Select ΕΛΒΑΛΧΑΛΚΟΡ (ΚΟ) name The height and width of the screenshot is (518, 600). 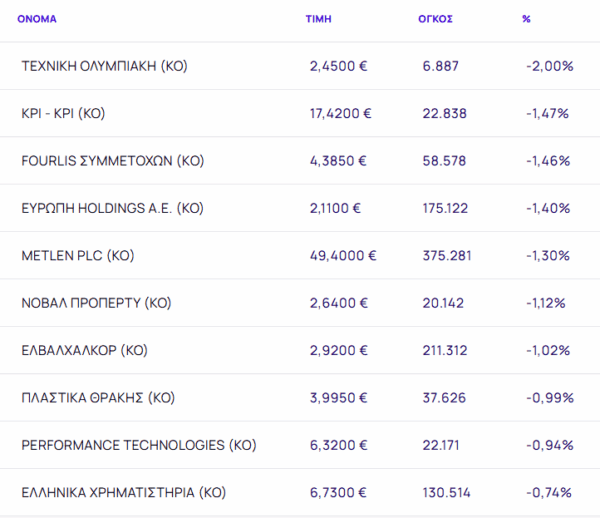[85, 350]
